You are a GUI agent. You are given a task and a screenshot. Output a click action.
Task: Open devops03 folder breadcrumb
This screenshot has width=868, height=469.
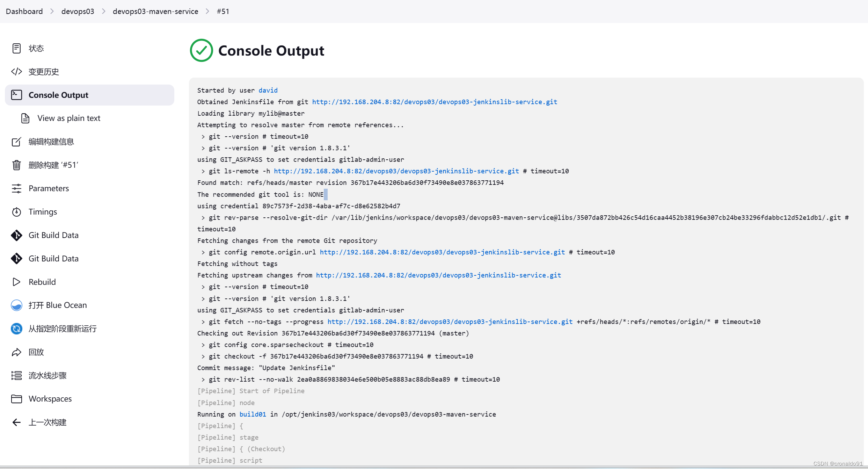[x=78, y=11]
